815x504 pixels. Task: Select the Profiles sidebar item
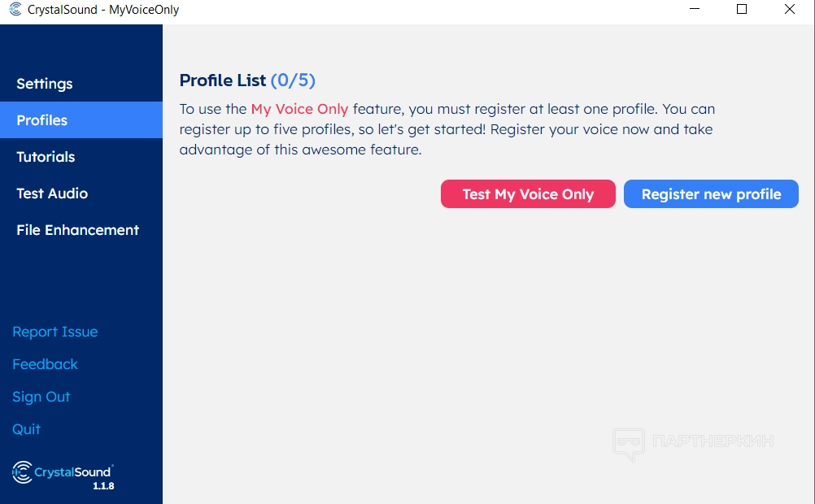point(42,120)
